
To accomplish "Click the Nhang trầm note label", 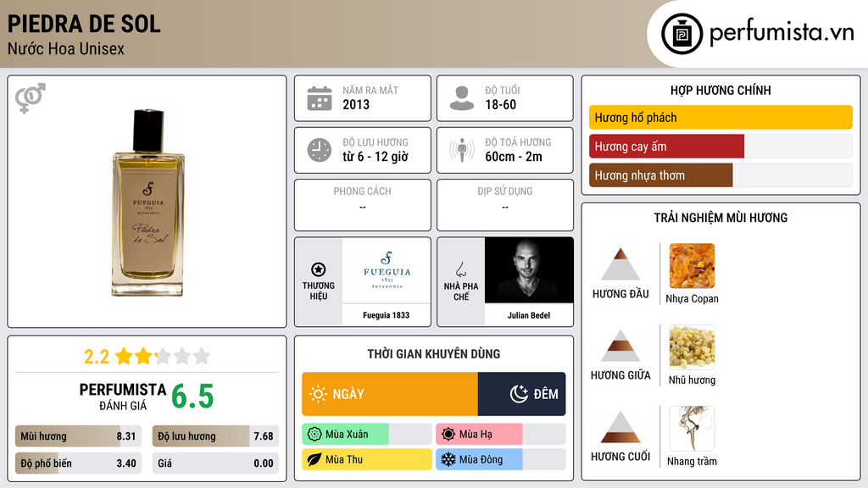I will pyautogui.click(x=692, y=462).
